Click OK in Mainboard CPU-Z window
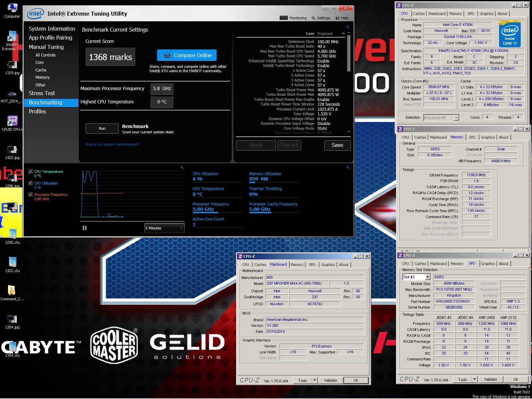 356,380
